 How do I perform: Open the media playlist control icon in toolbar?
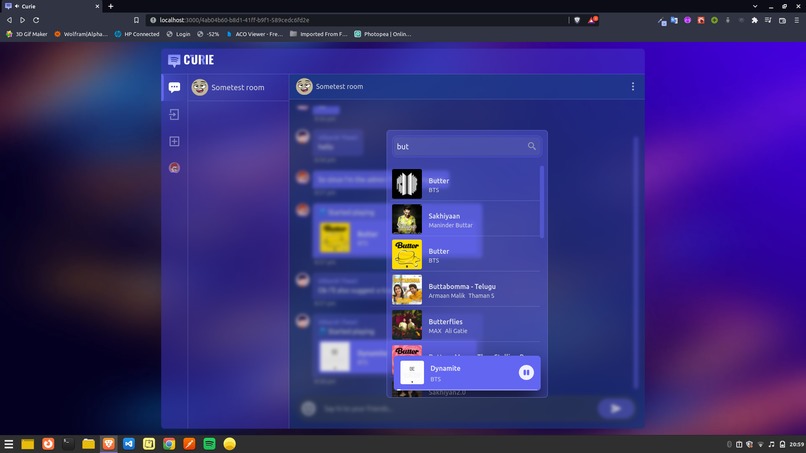[768, 20]
